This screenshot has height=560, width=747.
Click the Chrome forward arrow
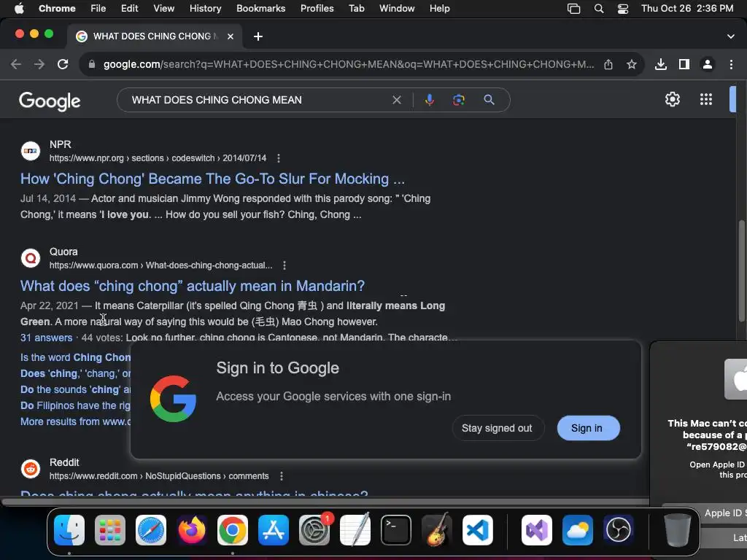[x=39, y=64]
